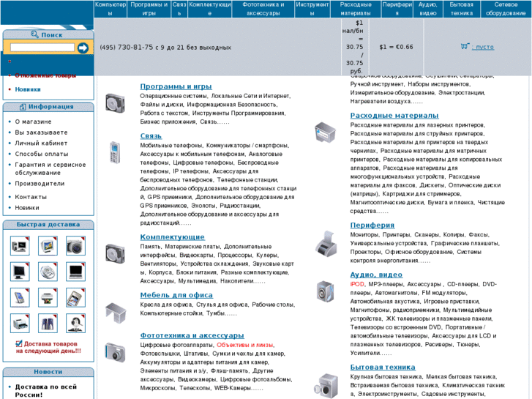Open speakers quick delivery thumbnail
The width and height of the screenshot is (532, 399).
(x=48, y=323)
